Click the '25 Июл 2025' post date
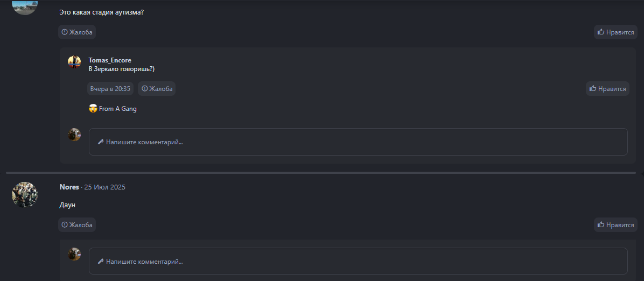Viewport: 644px width, 281px height. coord(104,187)
